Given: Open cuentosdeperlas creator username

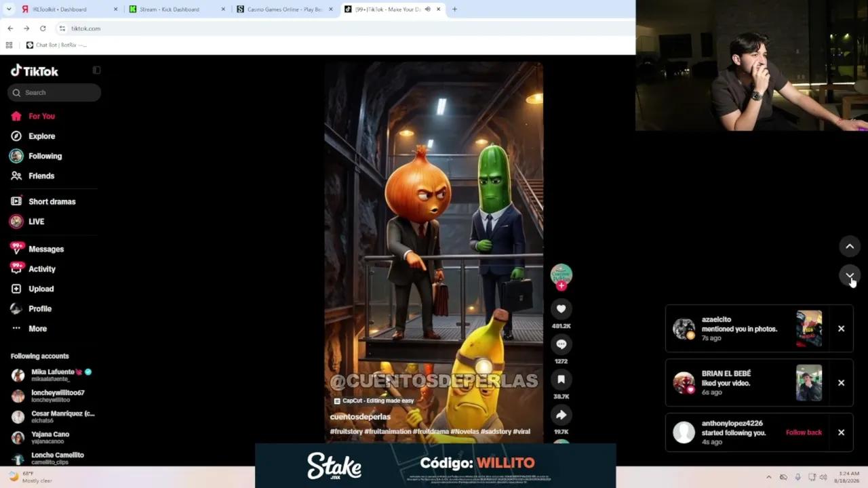Looking at the screenshot, I should point(360,417).
